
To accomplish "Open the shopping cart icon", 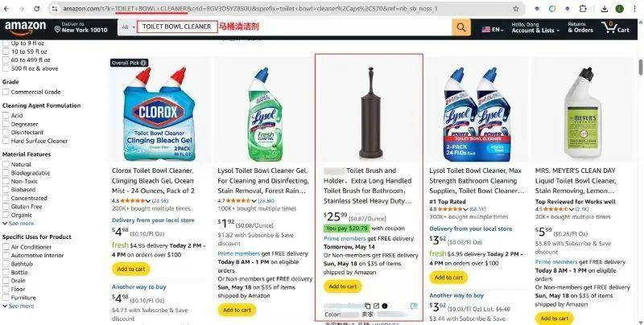I will (615, 27).
